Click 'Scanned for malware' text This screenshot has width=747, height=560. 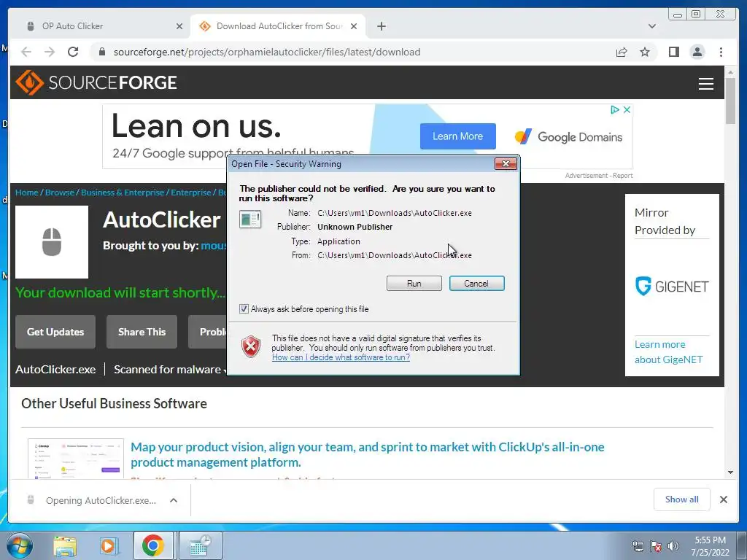tap(167, 370)
